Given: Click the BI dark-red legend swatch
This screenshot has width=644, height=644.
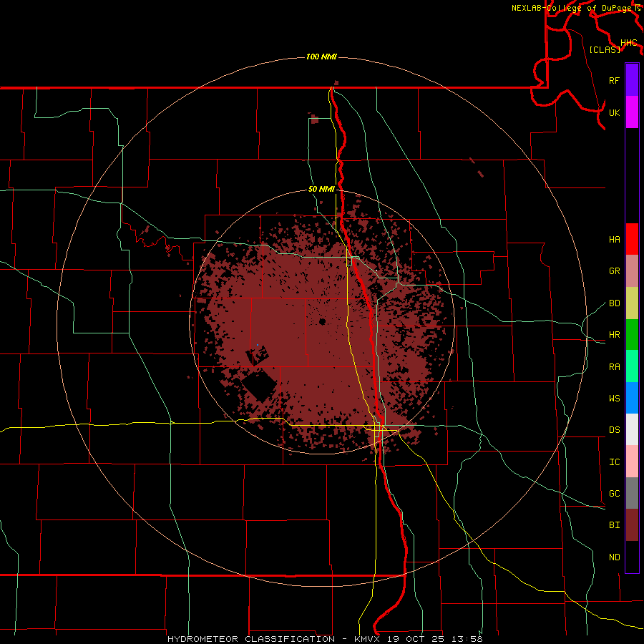Looking at the screenshot, I should (632, 525).
